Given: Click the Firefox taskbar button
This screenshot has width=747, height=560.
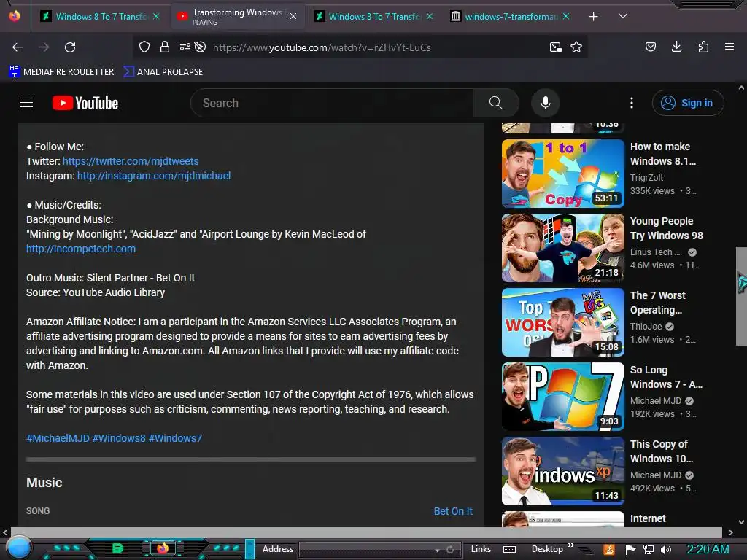Looking at the screenshot, I should [x=163, y=548].
